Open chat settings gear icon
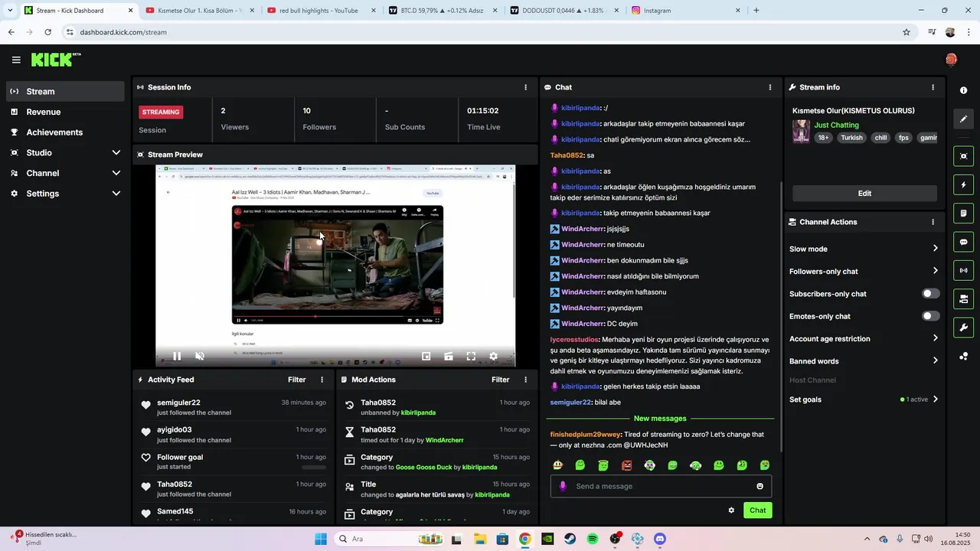980x551 pixels. coord(731,510)
